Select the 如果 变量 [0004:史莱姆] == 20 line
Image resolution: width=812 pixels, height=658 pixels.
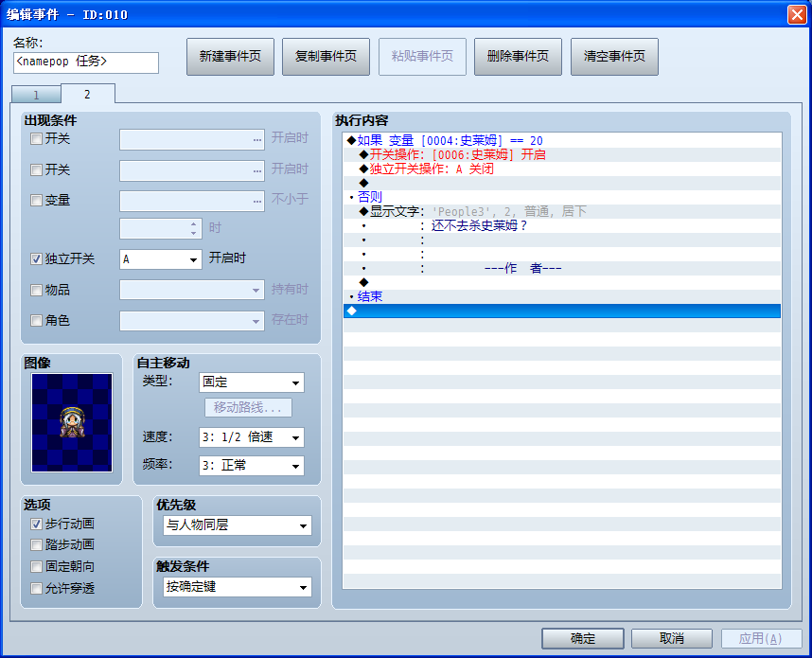coord(562,140)
